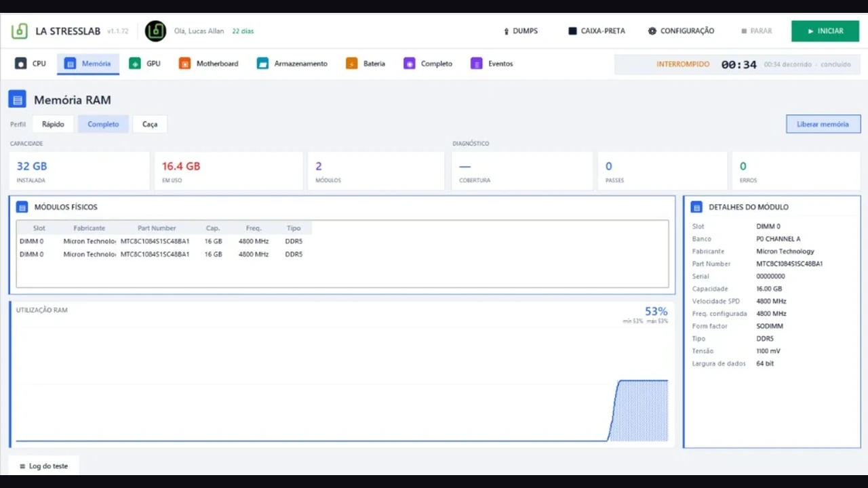This screenshot has width=868, height=488.
Task: Click the 53% RAM utilization value
Action: pos(656,311)
